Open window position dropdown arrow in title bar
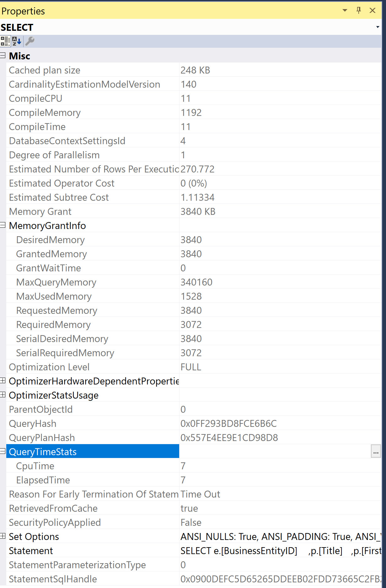Screen dimensions: 386x588 345,10
